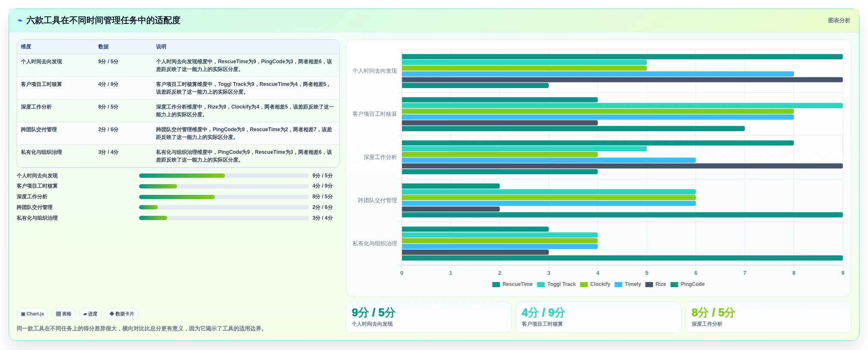Open the 8分 / 5分 data card
The height and width of the screenshot is (350, 868).
click(x=768, y=317)
